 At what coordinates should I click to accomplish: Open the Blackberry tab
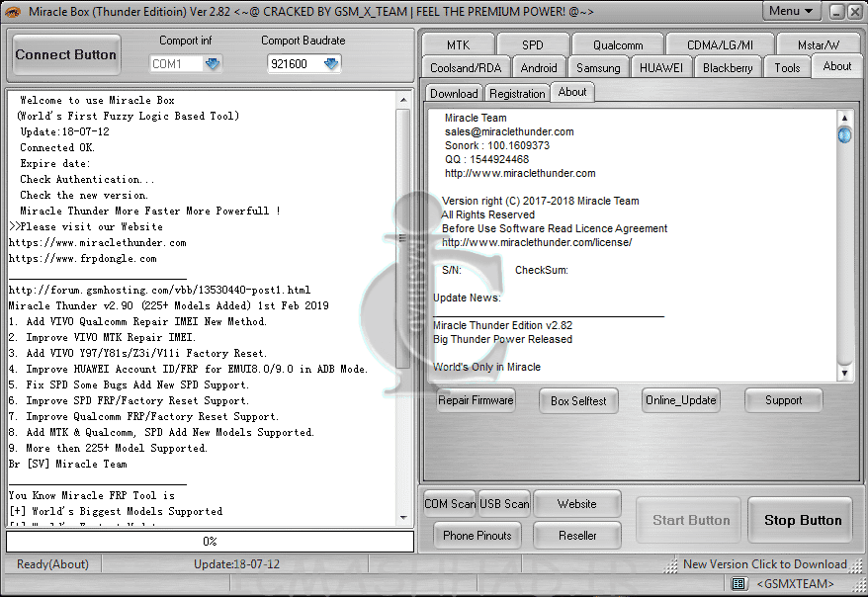click(x=728, y=67)
